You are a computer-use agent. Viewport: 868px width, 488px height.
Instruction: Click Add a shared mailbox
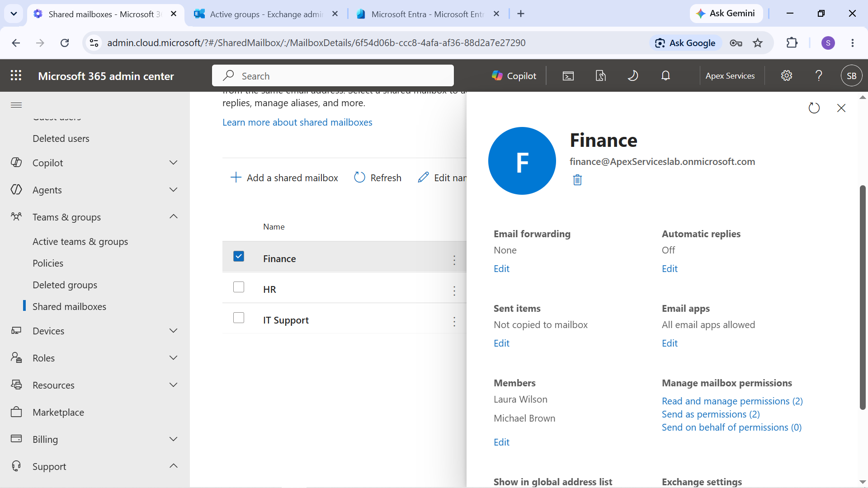284,178
